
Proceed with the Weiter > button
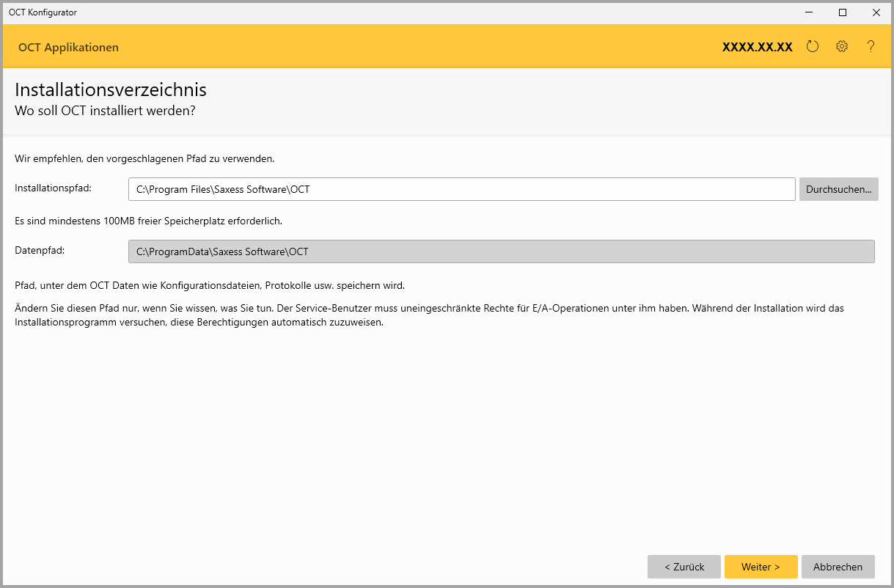point(761,567)
